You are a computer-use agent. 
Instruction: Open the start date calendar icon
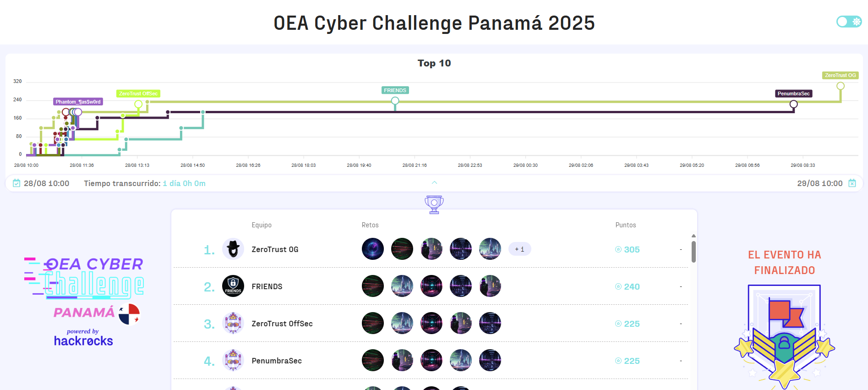[x=16, y=183]
